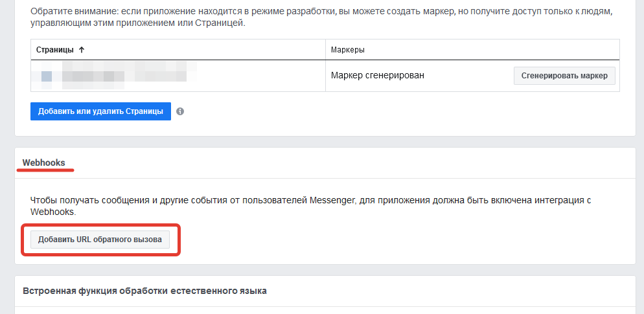Viewport: 644px width, 314px height.
Task: Click the red underline beneath Webhooks
Action: (x=45, y=170)
